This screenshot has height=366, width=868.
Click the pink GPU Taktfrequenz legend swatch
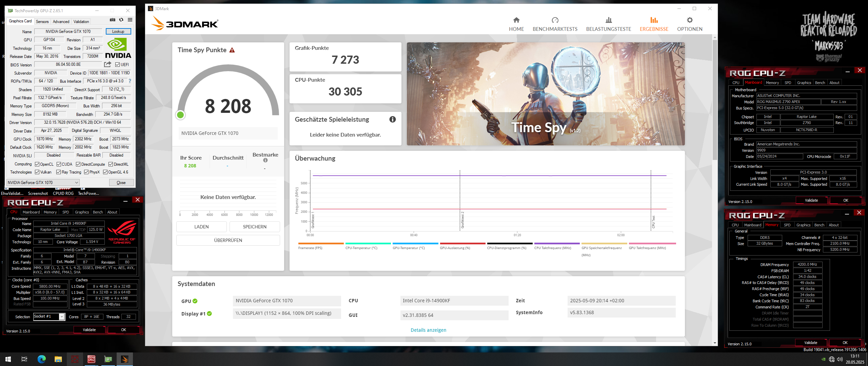[652, 243]
